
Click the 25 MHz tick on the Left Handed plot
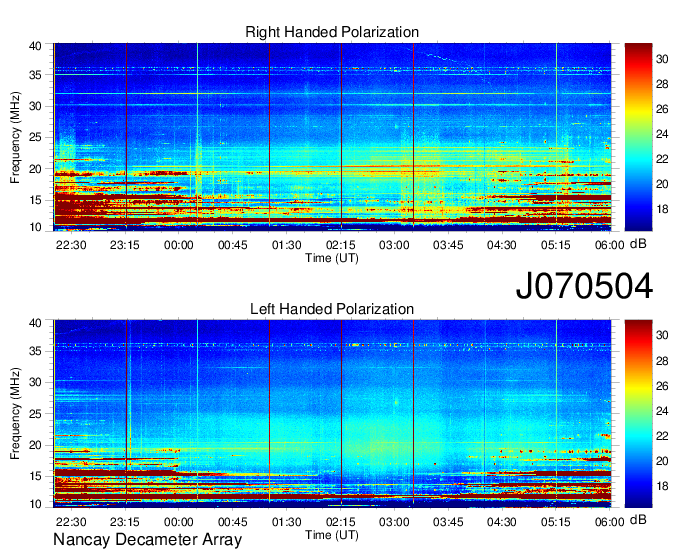pyautogui.click(x=35, y=414)
